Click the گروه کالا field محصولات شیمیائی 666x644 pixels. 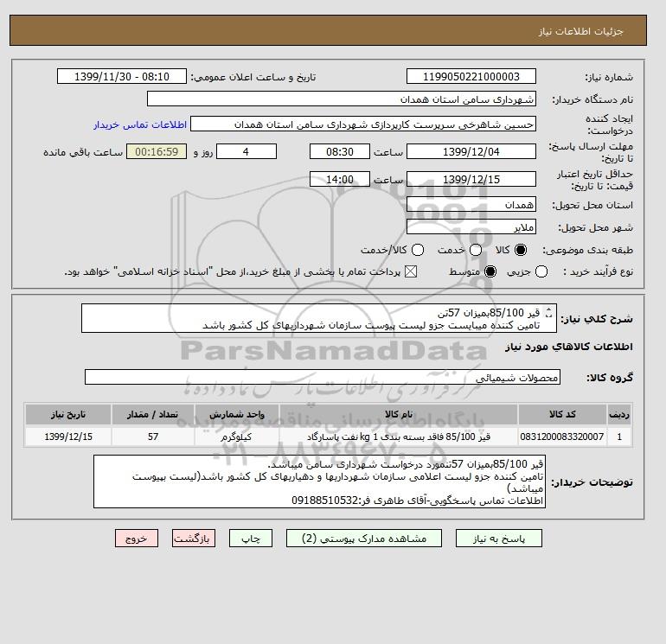click(323, 377)
